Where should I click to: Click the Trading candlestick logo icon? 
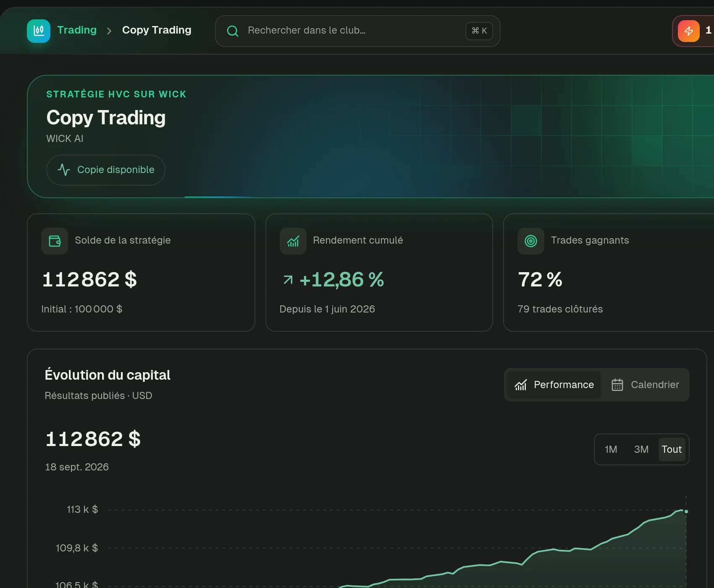click(39, 31)
